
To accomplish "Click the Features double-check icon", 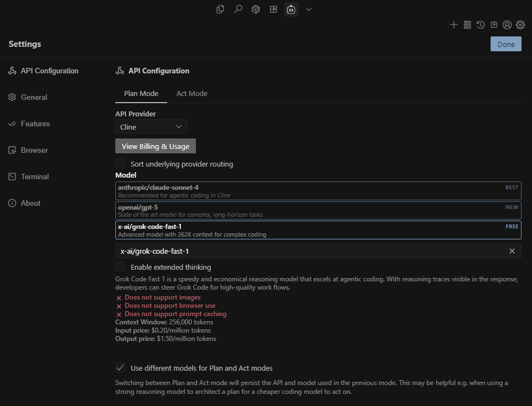I will 12,124.
